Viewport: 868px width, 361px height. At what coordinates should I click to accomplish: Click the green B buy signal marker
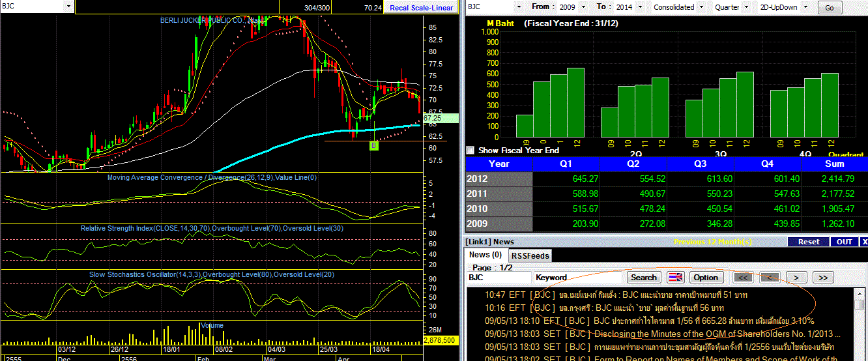tap(373, 145)
